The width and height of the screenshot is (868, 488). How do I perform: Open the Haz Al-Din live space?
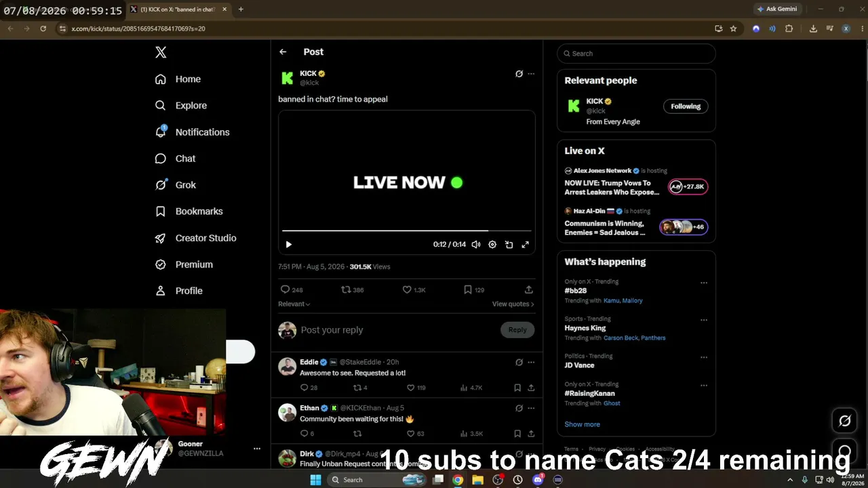tap(636, 223)
